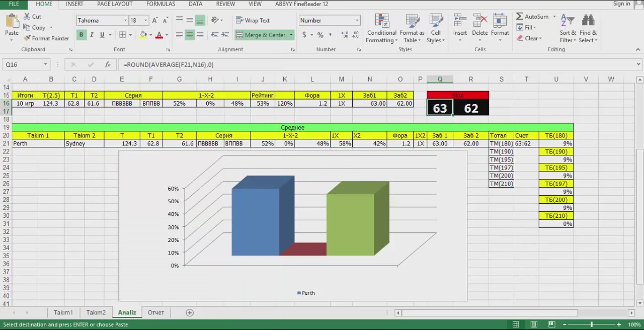
Task: Click Insert Function fx button
Action: click(x=107, y=64)
